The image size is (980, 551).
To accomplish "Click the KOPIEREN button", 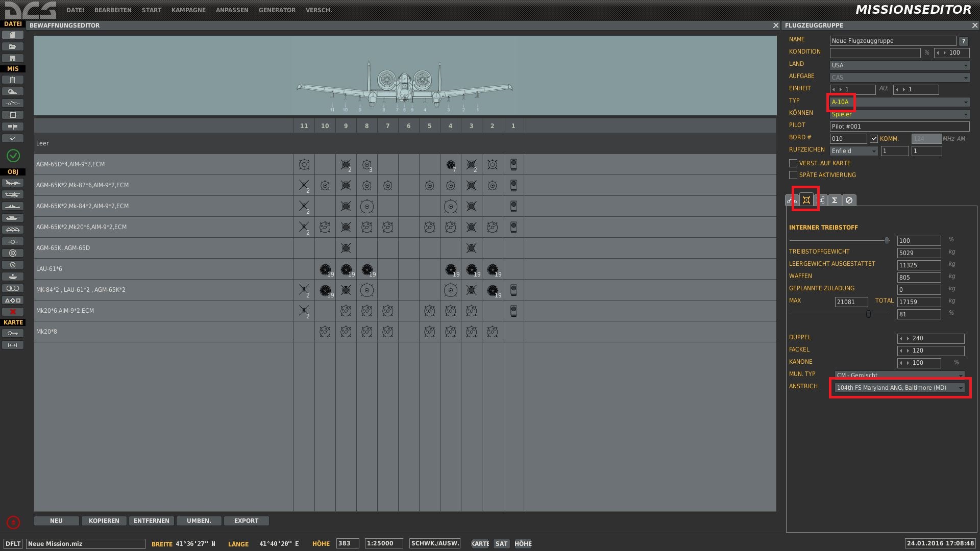I will 104,521.
